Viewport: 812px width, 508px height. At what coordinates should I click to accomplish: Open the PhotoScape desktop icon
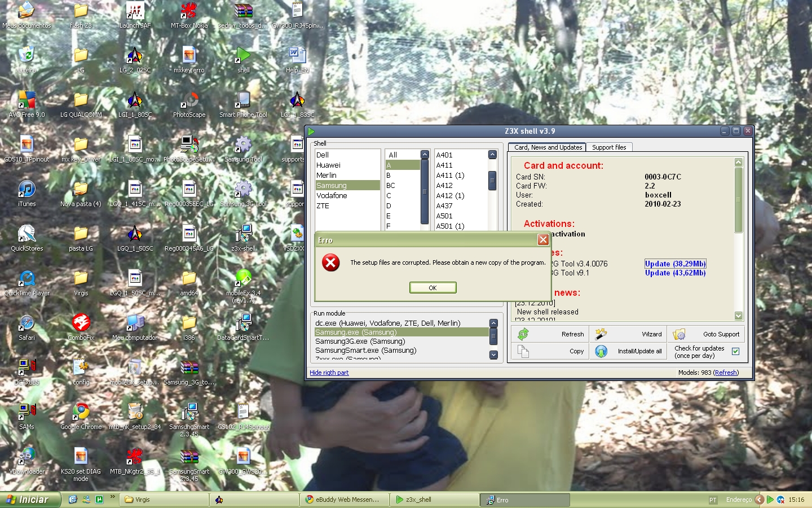click(189, 100)
